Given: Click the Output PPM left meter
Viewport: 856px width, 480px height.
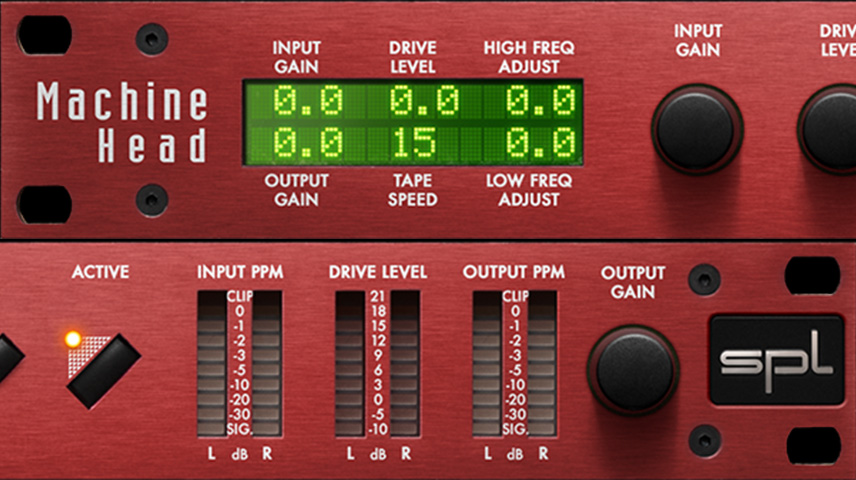Looking at the screenshot, I should click(x=488, y=364).
